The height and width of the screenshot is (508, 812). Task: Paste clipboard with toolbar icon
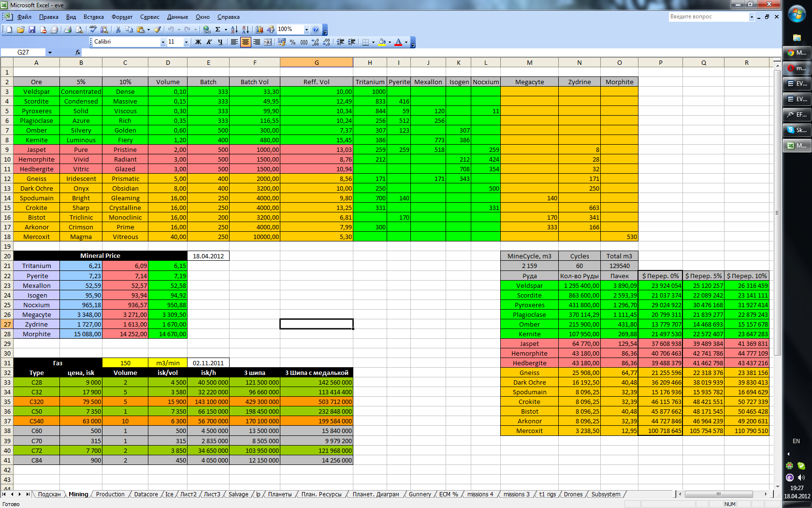click(x=141, y=30)
